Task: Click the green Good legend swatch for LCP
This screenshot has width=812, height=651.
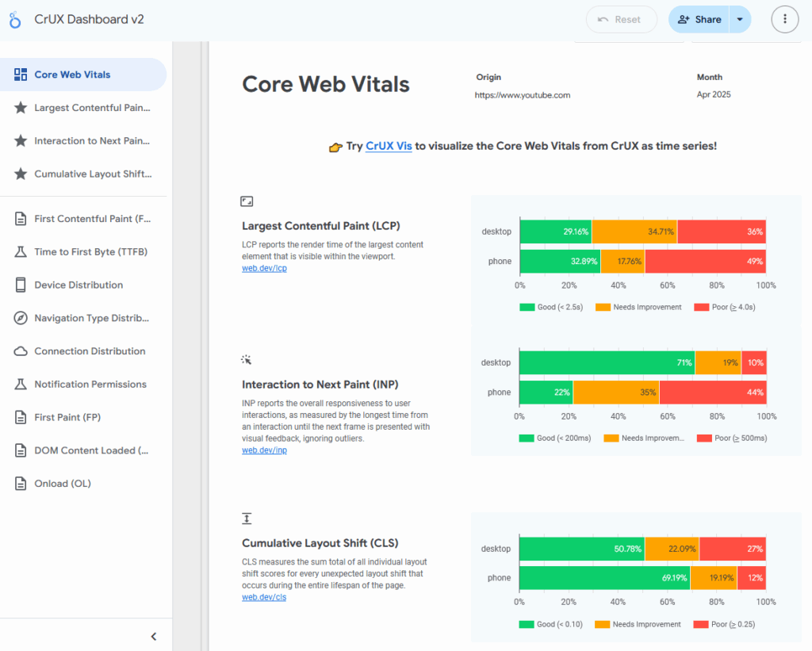Action: point(527,307)
